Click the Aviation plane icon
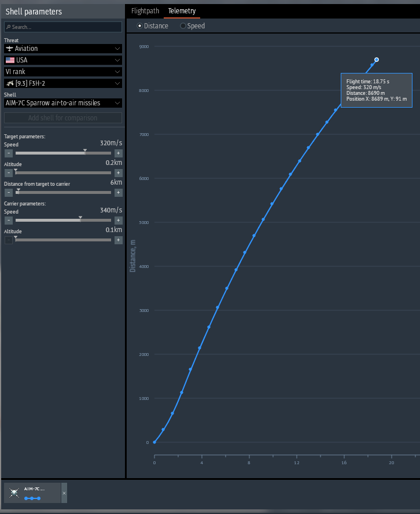 coord(9,49)
